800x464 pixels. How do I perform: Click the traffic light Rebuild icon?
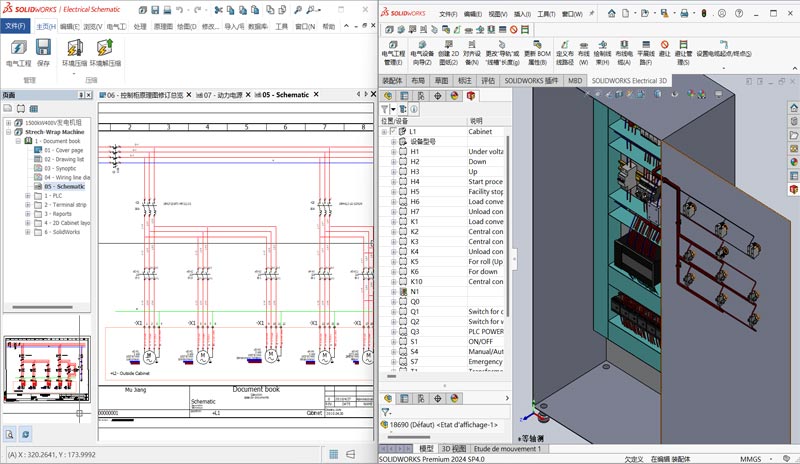(x=704, y=14)
